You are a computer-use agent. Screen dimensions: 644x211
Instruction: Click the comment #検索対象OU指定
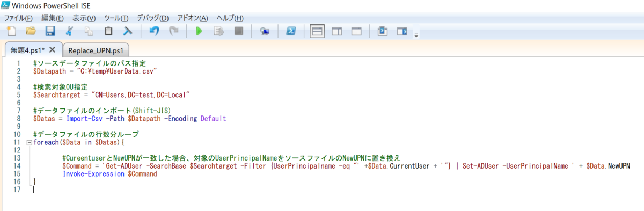tap(60, 86)
